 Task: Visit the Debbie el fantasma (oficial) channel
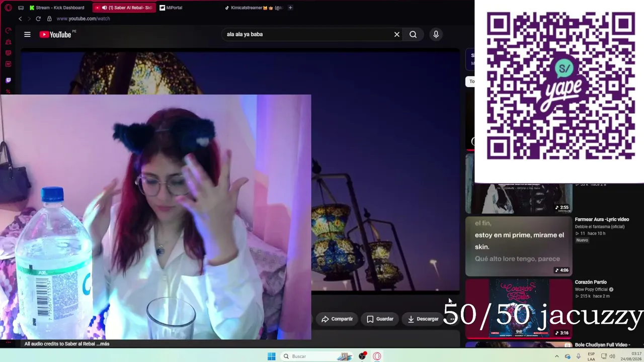pyautogui.click(x=600, y=227)
